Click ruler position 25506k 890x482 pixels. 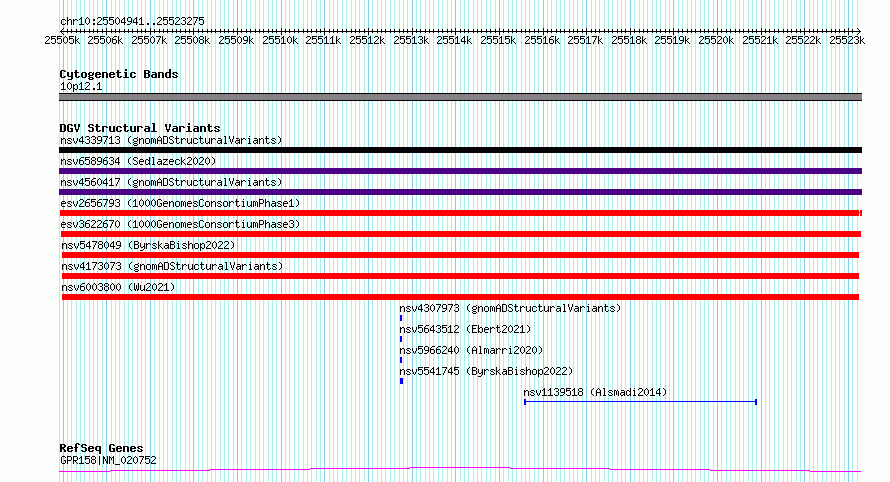[106, 40]
